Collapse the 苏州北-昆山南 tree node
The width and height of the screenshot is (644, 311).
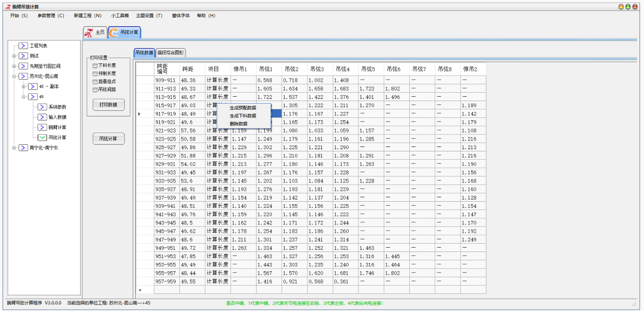click(14, 76)
